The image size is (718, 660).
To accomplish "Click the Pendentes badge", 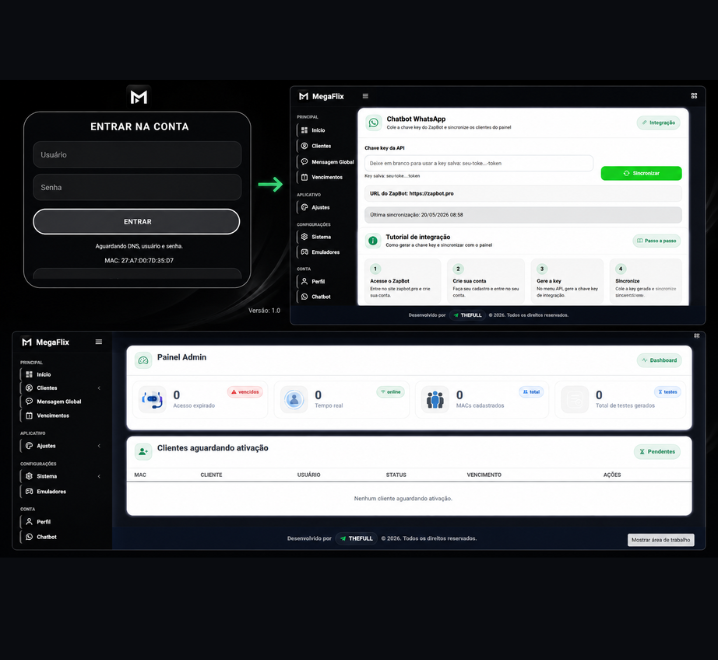I will (657, 452).
